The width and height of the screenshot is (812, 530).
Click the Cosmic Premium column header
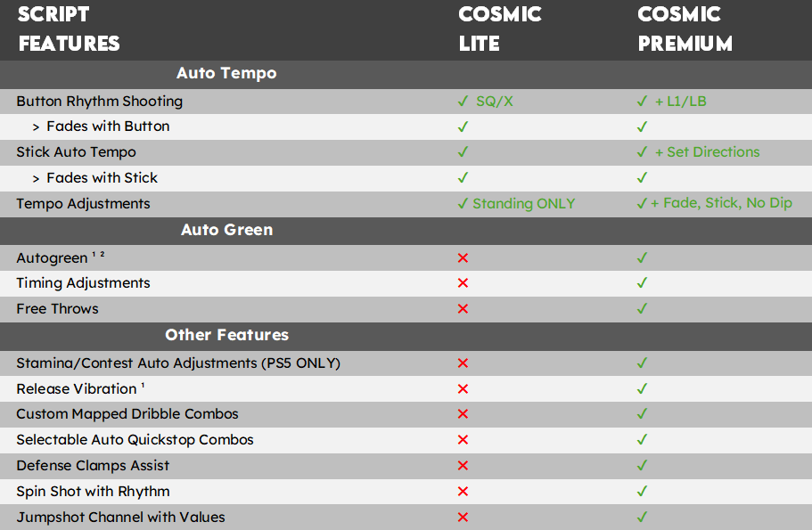[x=685, y=29]
